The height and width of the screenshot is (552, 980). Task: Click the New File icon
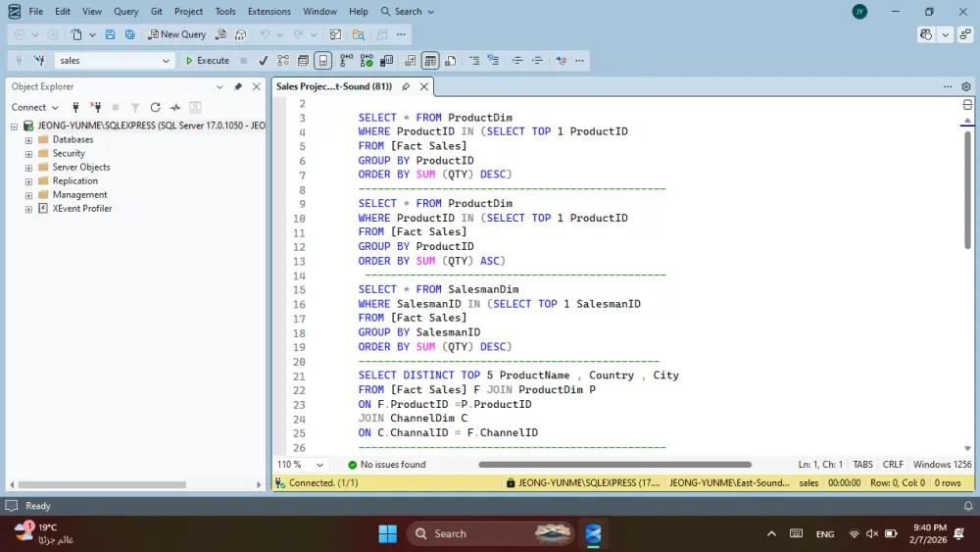pos(76,34)
